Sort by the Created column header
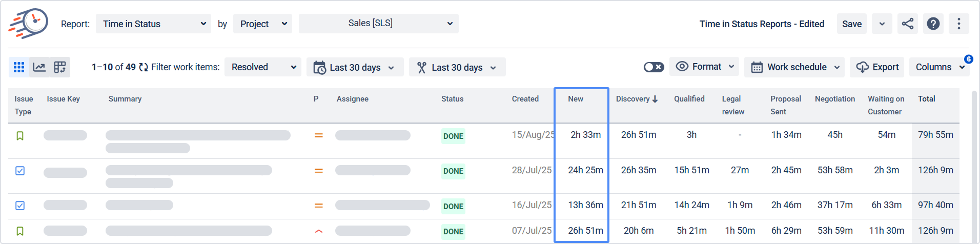This screenshot has width=980, height=244. [525, 99]
